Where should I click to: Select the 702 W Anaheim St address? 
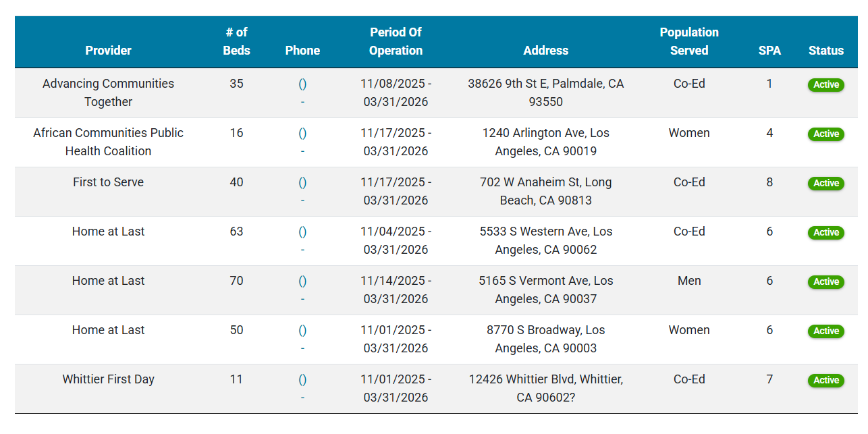[545, 191]
